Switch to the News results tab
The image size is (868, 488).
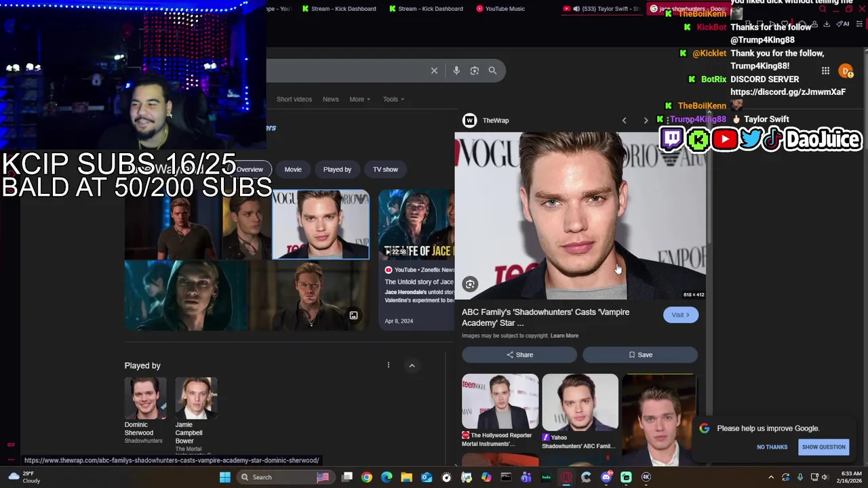coord(330,99)
